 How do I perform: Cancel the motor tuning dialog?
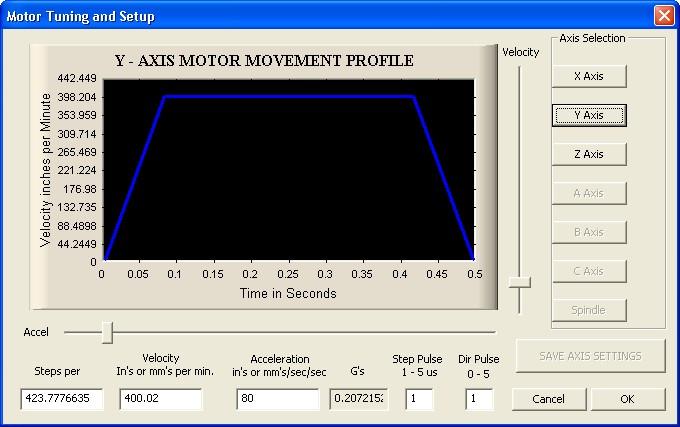(x=548, y=399)
